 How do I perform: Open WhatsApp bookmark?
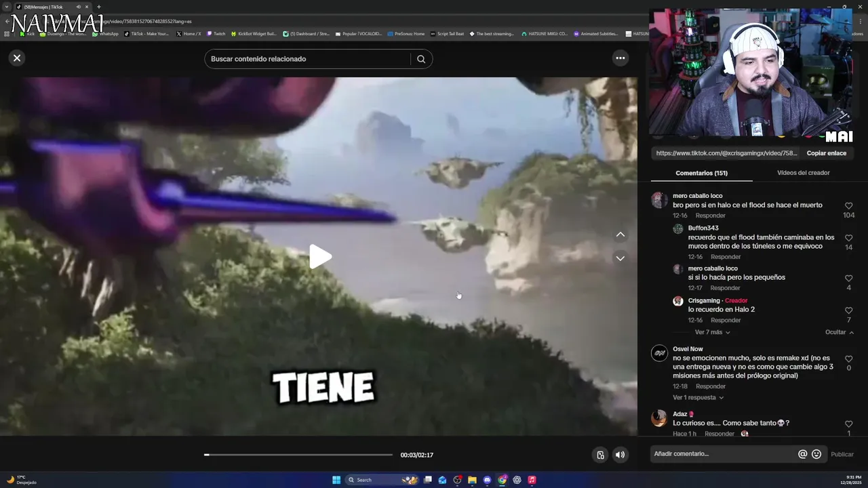click(105, 33)
